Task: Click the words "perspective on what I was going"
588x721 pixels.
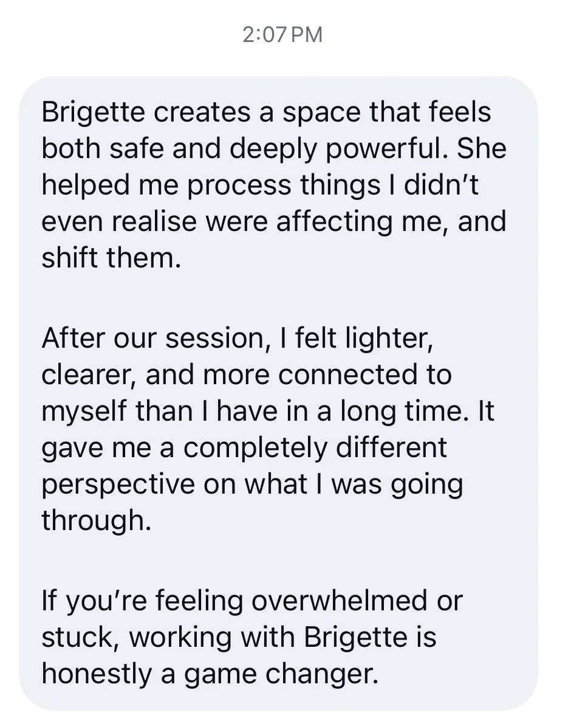Action: point(253,484)
